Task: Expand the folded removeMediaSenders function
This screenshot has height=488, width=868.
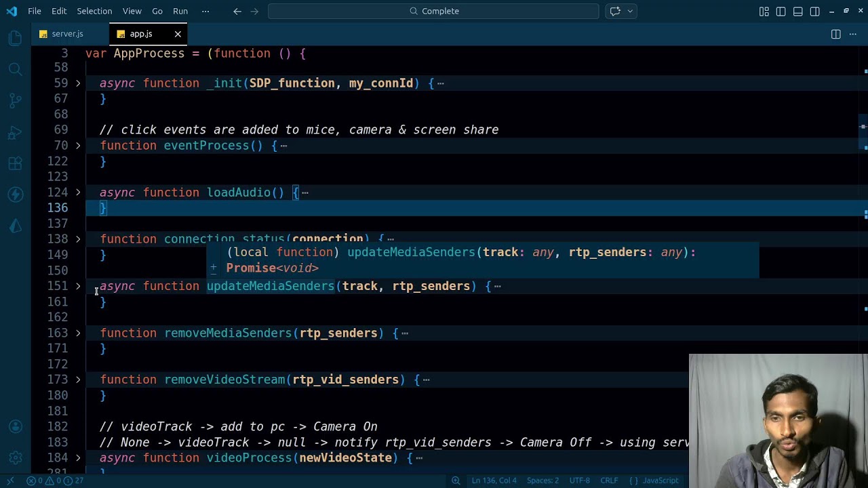Action: [78, 333]
